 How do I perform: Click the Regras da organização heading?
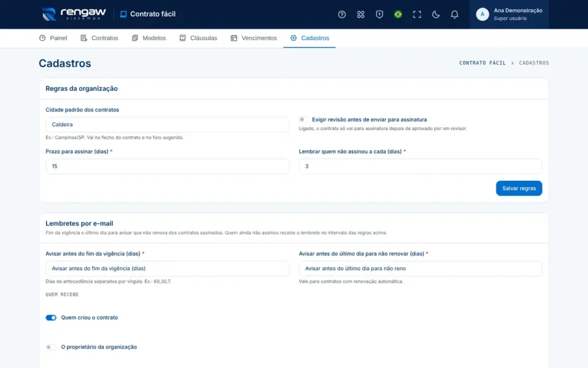(x=82, y=89)
